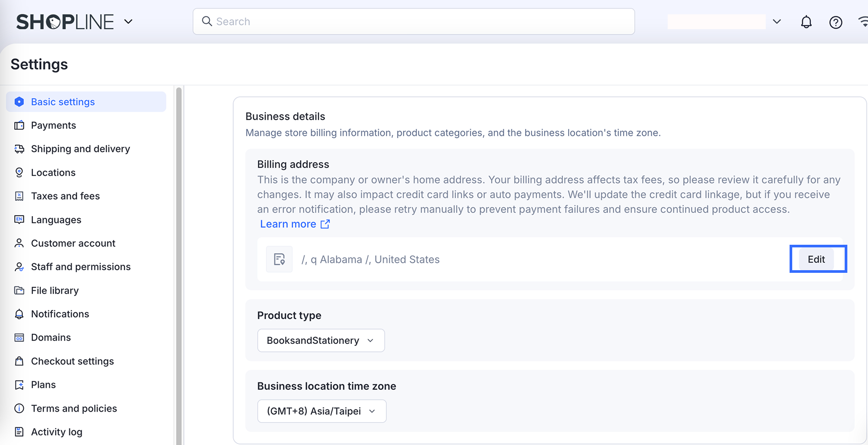Open Checkout settings in sidebar
The width and height of the screenshot is (868, 445).
tap(72, 361)
